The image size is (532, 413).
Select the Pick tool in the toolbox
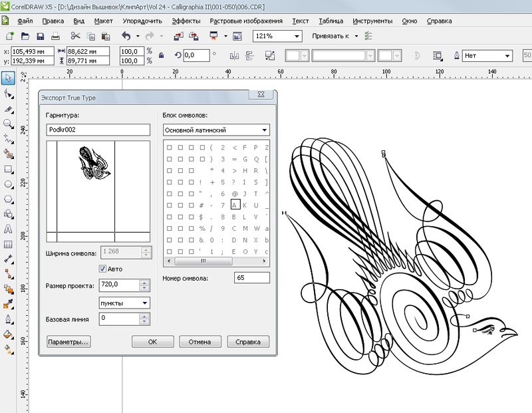click(9, 78)
